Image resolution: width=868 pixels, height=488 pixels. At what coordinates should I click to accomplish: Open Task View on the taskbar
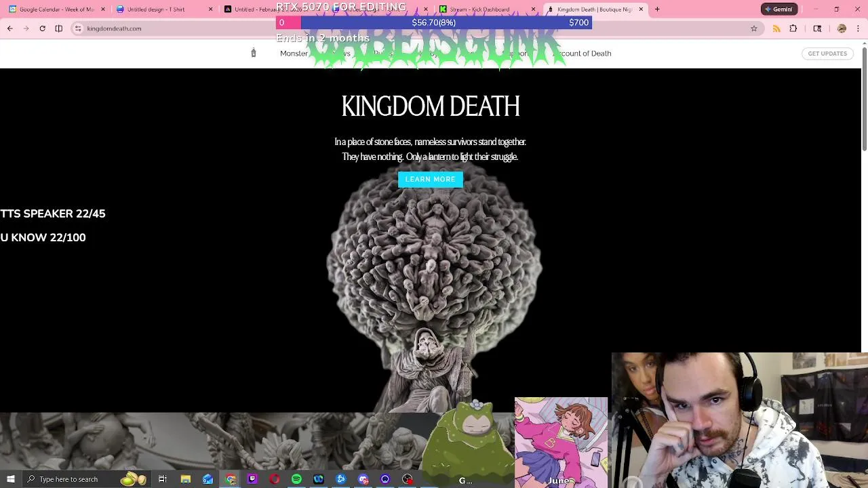click(x=163, y=479)
